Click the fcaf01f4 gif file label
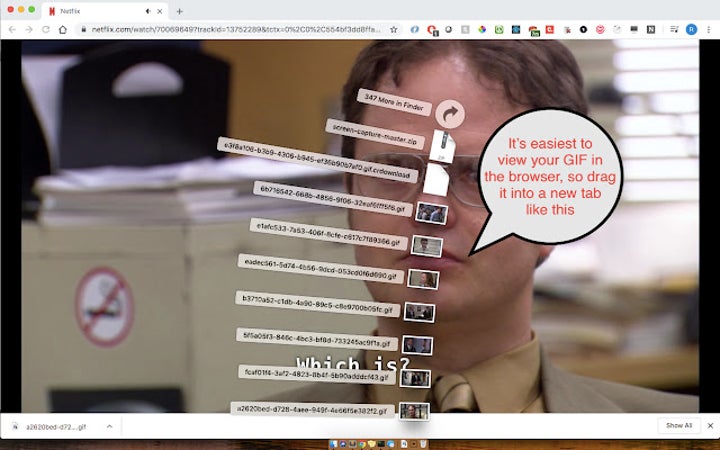Image resolution: width=720 pixels, height=450 pixels. [x=315, y=374]
